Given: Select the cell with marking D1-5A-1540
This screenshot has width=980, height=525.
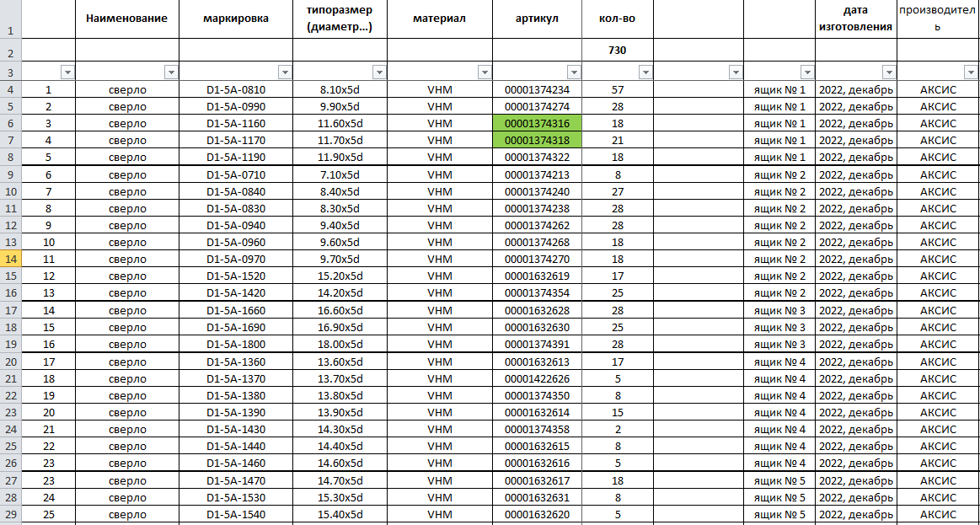Looking at the screenshot, I should coord(235,514).
